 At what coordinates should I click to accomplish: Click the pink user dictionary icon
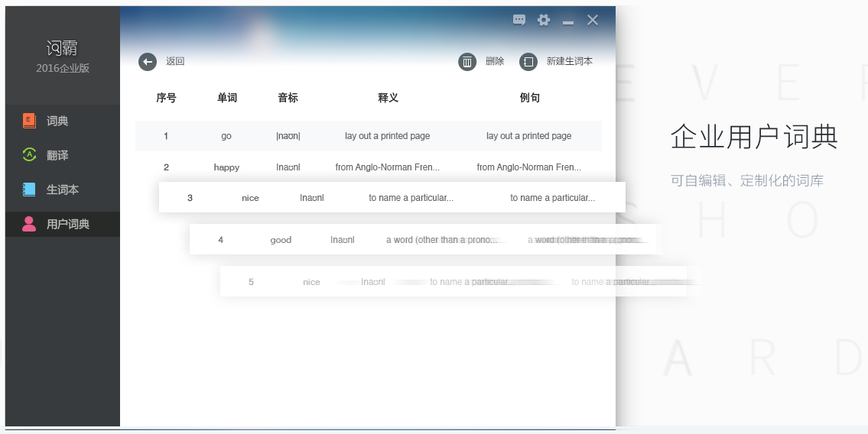(x=29, y=224)
